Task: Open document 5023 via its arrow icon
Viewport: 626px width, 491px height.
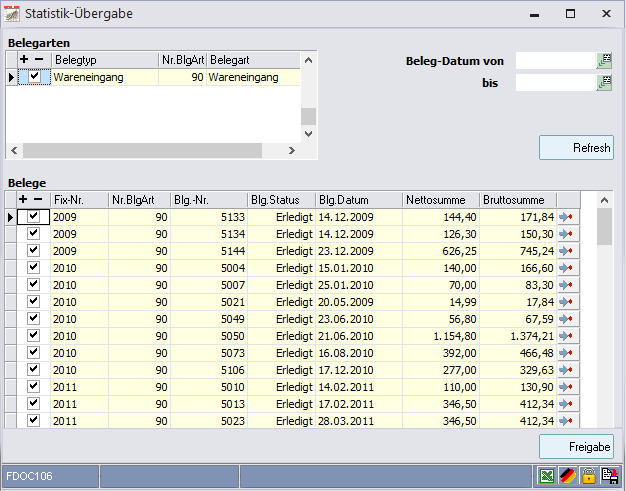Action: pyautogui.click(x=567, y=421)
